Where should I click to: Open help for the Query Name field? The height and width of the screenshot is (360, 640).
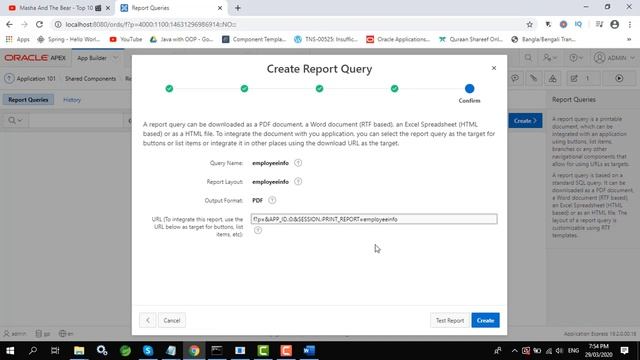pyautogui.click(x=298, y=163)
